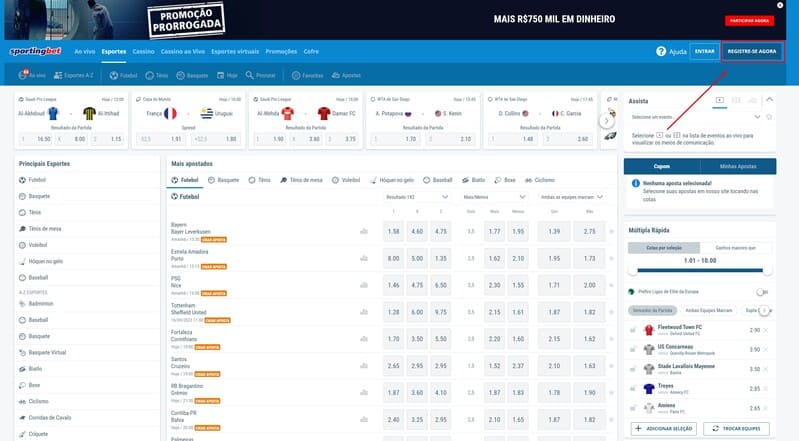Remove Fleetwood Town FC from quick multiple

coord(766,330)
